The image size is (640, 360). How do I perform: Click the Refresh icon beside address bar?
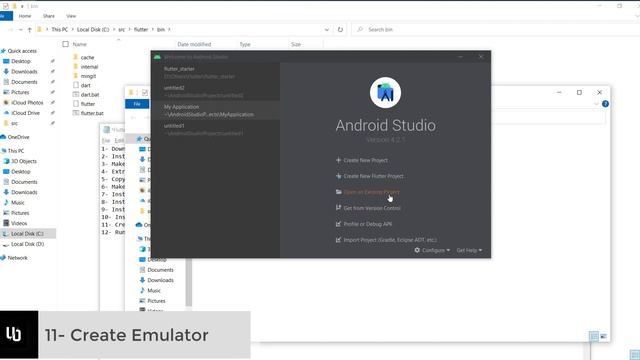click(340, 30)
